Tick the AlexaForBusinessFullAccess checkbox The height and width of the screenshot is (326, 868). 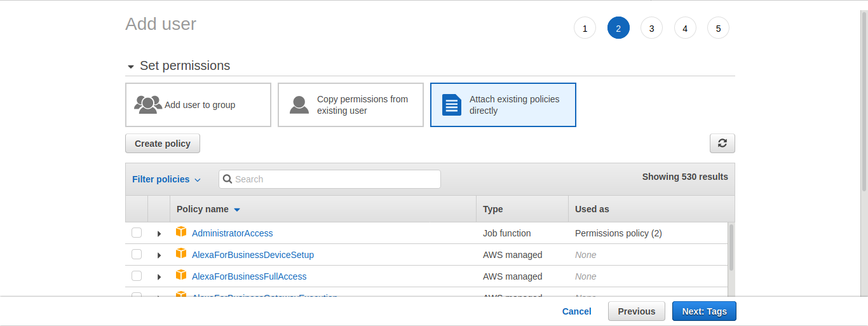coord(137,276)
